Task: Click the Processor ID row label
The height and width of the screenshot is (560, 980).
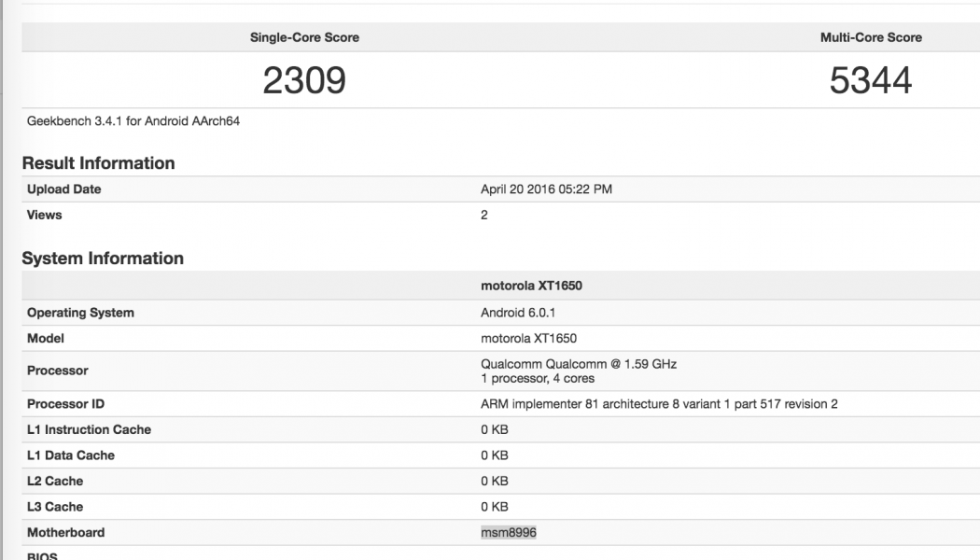Action: pyautogui.click(x=65, y=404)
